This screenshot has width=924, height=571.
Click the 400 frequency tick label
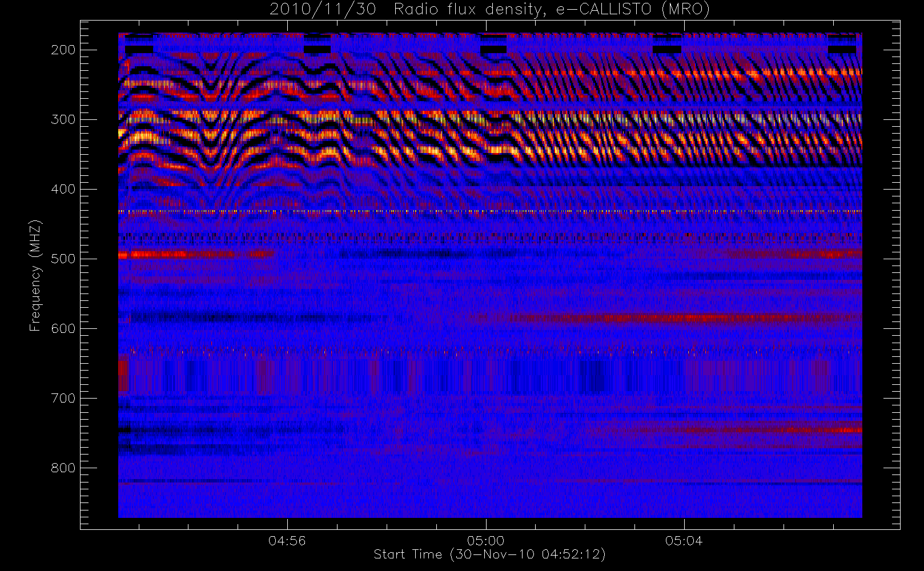click(63, 189)
